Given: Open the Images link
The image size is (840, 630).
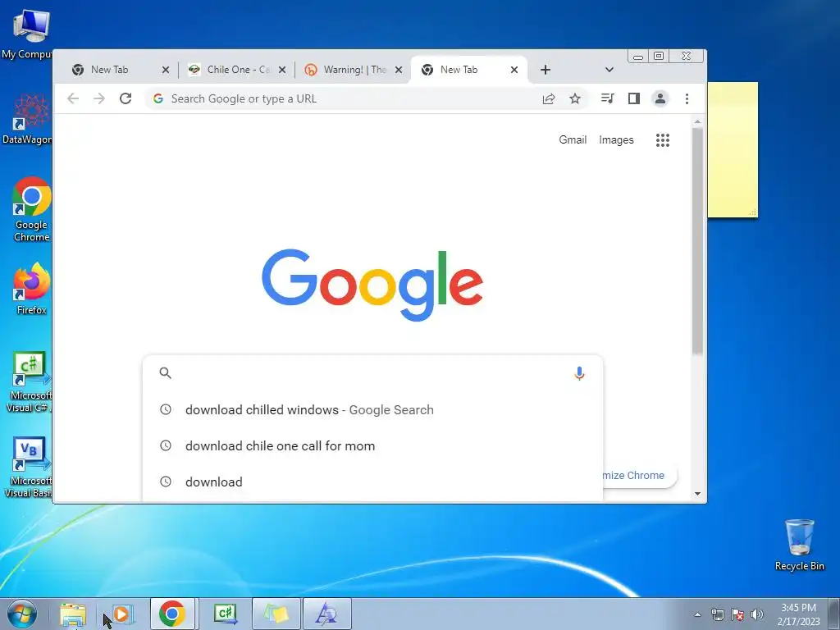Looking at the screenshot, I should pyautogui.click(x=616, y=139).
